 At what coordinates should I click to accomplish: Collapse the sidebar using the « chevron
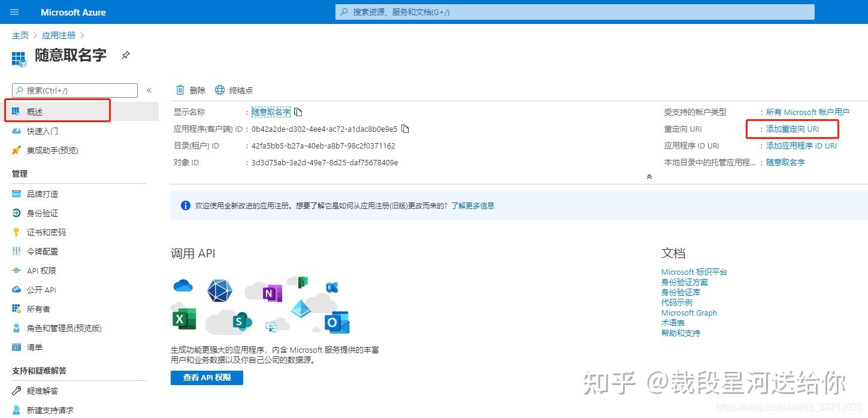tap(149, 90)
